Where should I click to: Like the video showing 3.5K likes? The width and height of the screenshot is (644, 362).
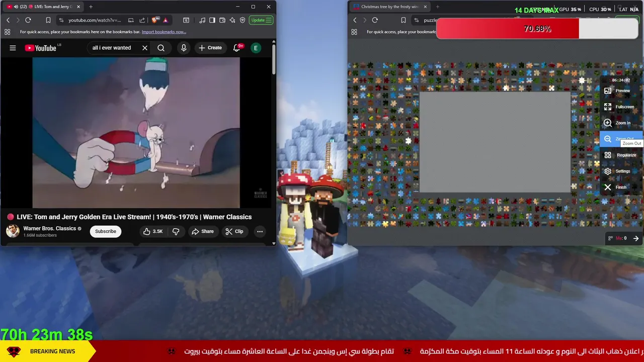pos(153,231)
